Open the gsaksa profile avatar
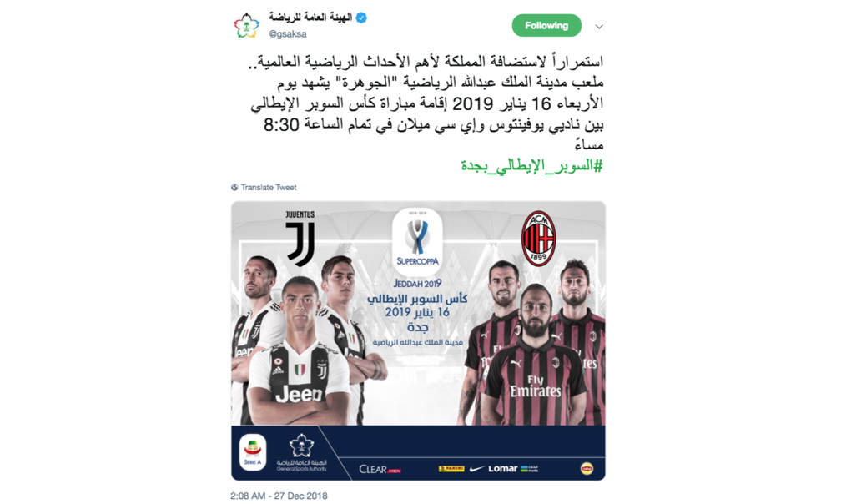This screenshot has width=841, height=504. coord(247,26)
